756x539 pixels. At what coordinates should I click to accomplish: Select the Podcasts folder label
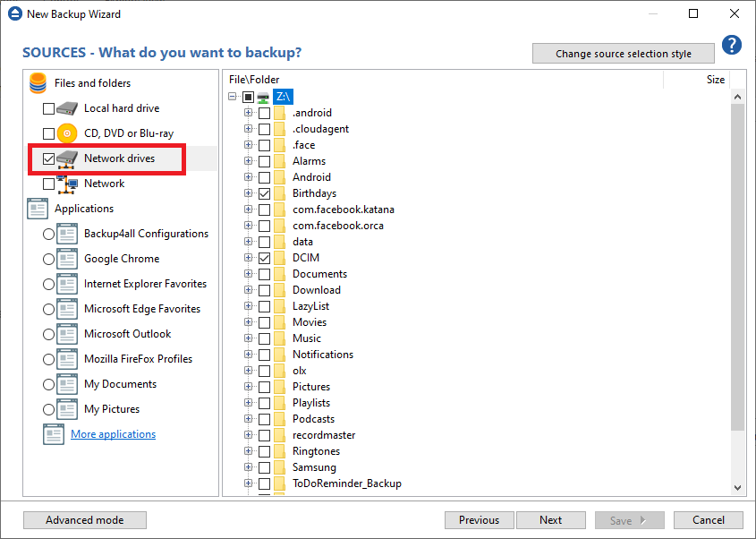(313, 419)
